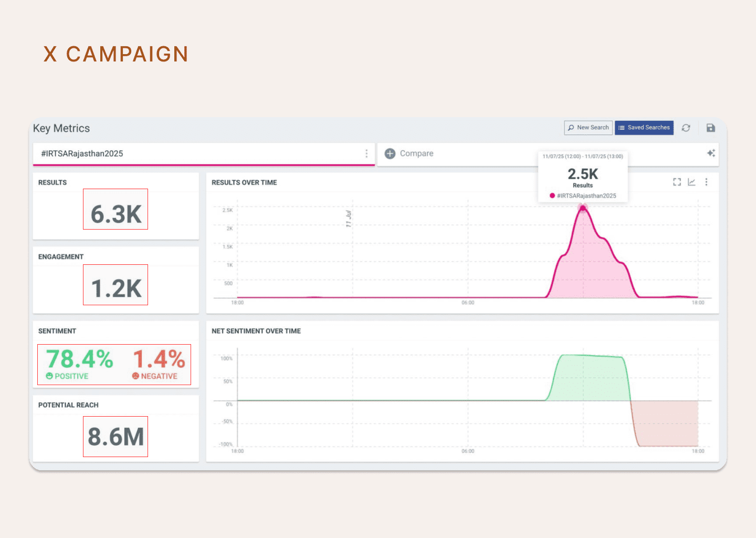Click the refresh icon in Key Metrics header

click(x=686, y=128)
